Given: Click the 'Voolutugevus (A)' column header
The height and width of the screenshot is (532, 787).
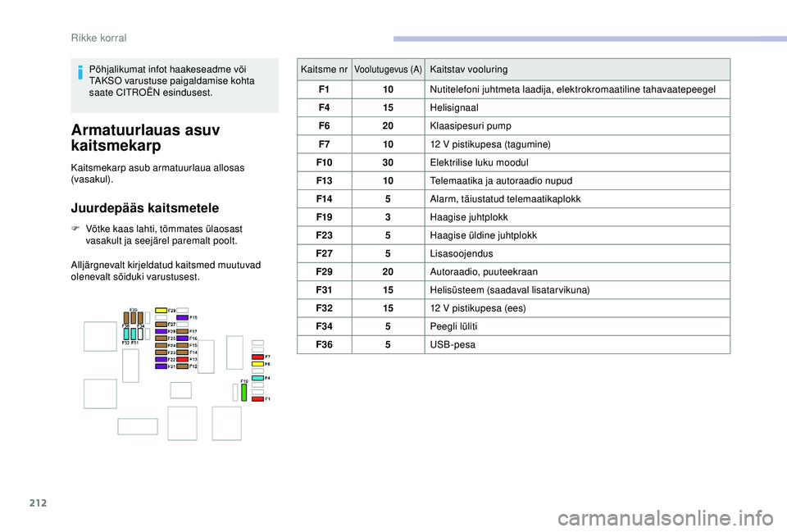Looking at the screenshot, I should tap(388, 69).
